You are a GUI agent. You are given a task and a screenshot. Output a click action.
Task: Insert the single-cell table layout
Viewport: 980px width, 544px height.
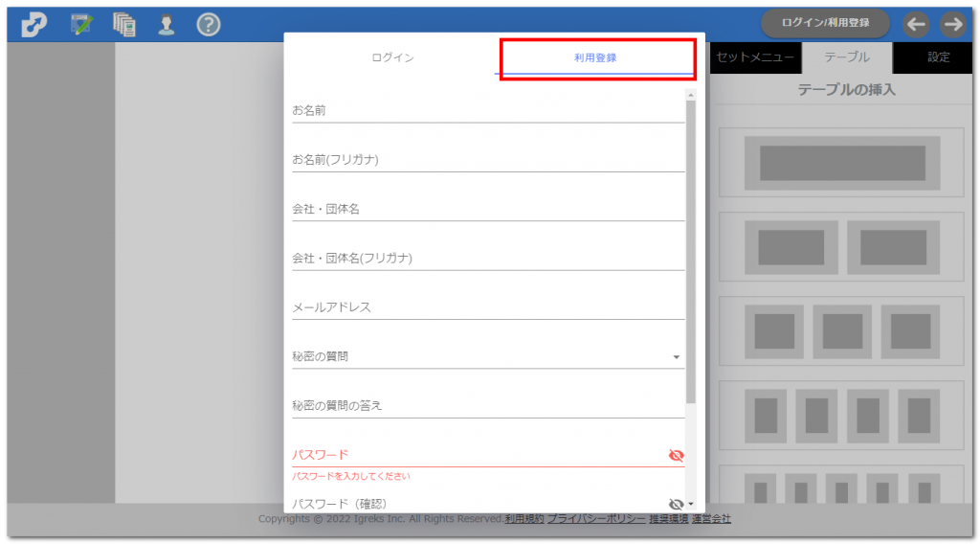tap(842, 163)
